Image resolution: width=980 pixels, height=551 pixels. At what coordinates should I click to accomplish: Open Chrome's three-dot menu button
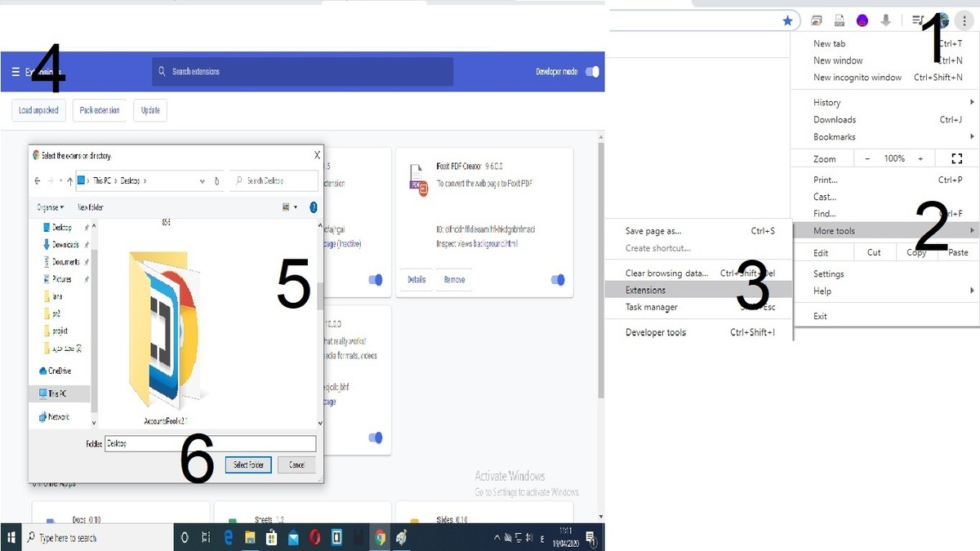(964, 20)
